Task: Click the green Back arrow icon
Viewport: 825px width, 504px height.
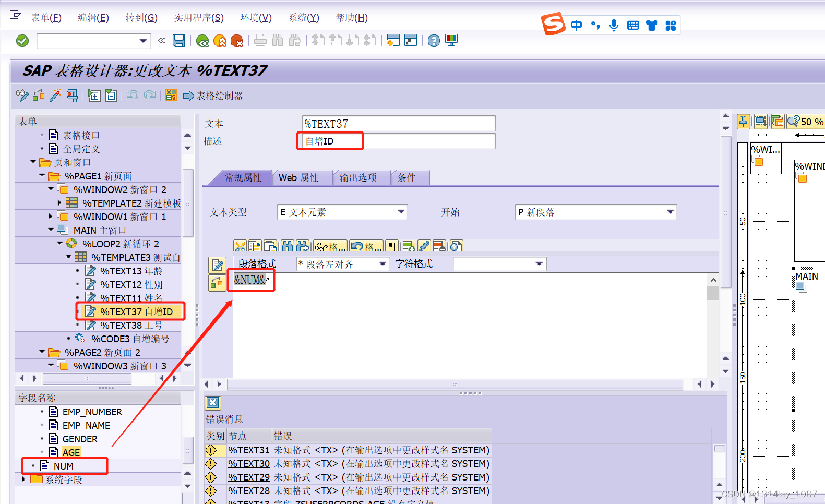Action: point(202,41)
